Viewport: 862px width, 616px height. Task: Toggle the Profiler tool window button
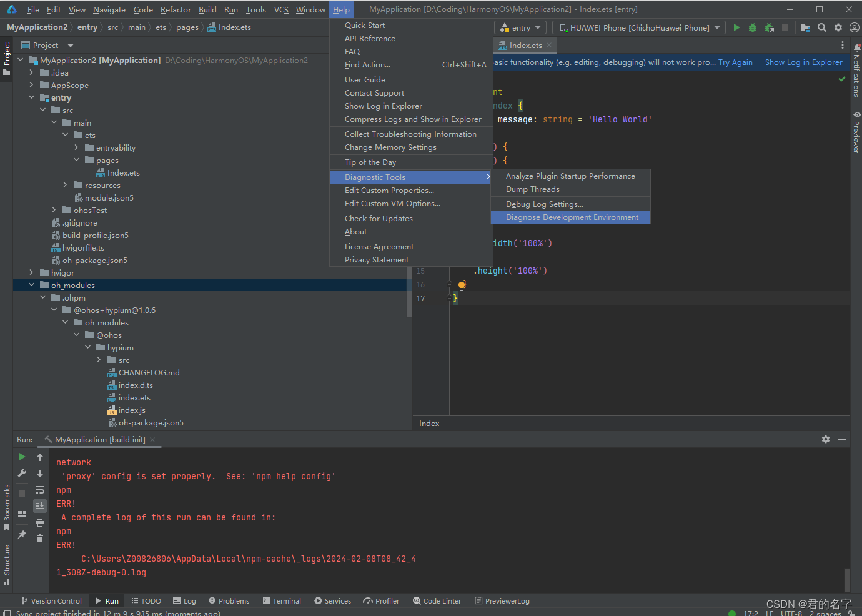[x=381, y=601]
